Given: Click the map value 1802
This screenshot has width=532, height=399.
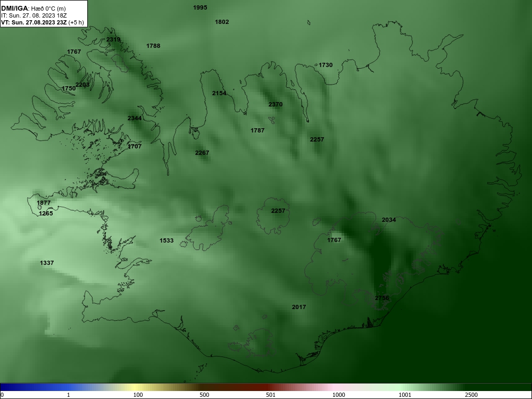Looking at the screenshot, I should 222,22.
